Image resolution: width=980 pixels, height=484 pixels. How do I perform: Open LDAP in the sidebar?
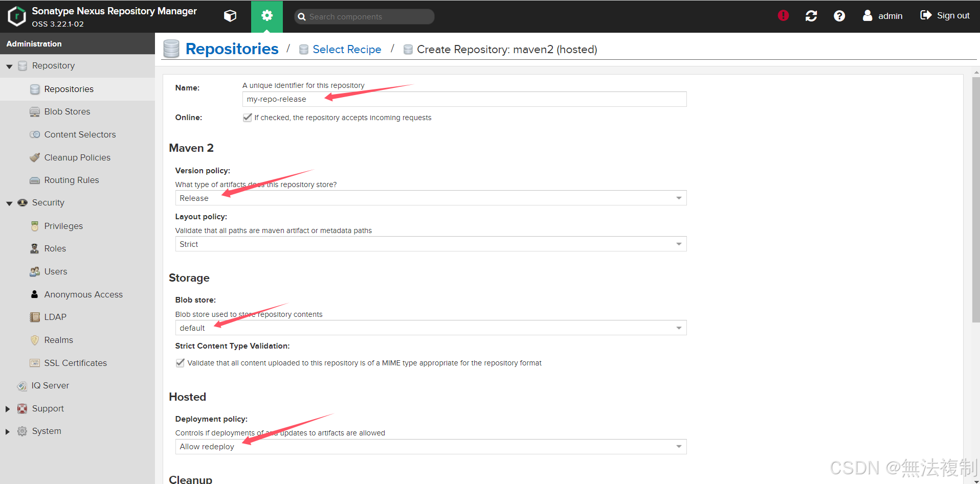55,317
